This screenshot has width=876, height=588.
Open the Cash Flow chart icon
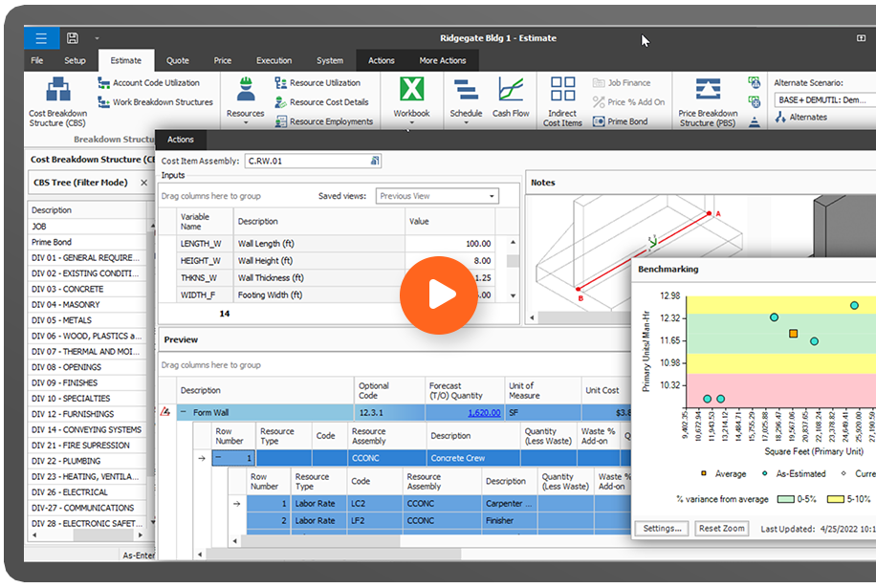click(511, 90)
